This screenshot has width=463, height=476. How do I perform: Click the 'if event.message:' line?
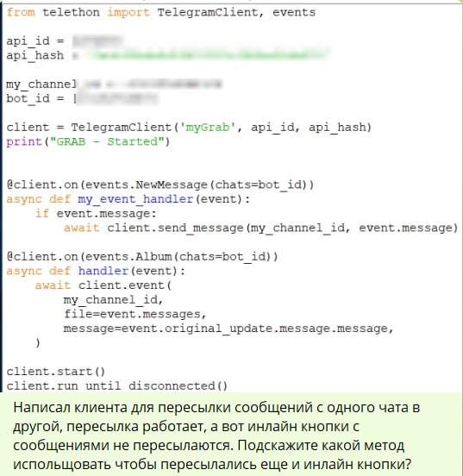pos(96,213)
